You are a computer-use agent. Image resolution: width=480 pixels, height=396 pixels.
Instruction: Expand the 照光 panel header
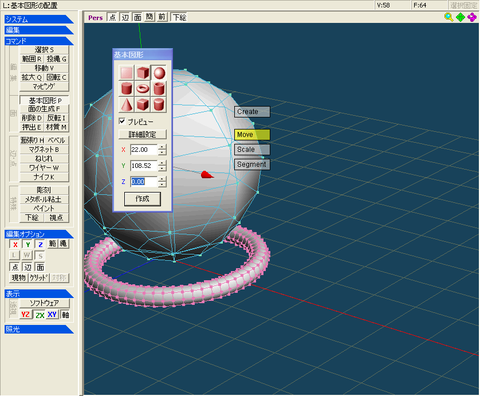pyautogui.click(x=39, y=329)
